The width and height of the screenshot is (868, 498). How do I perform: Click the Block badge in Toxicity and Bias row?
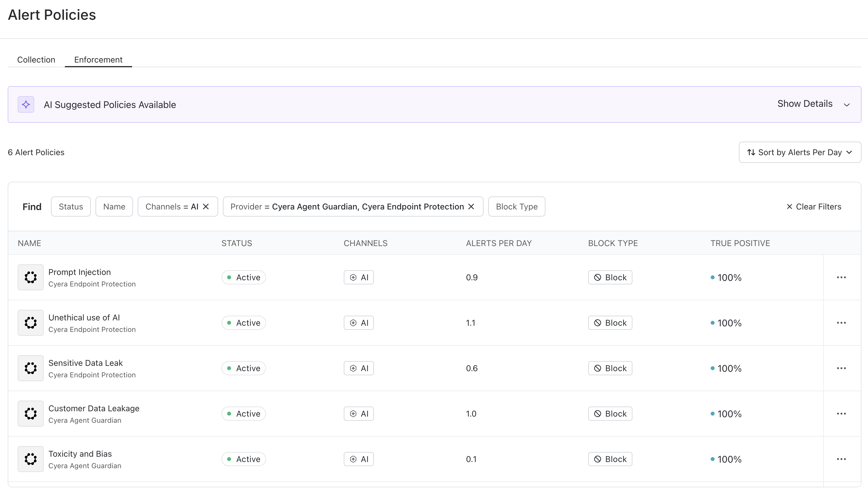[x=610, y=459]
